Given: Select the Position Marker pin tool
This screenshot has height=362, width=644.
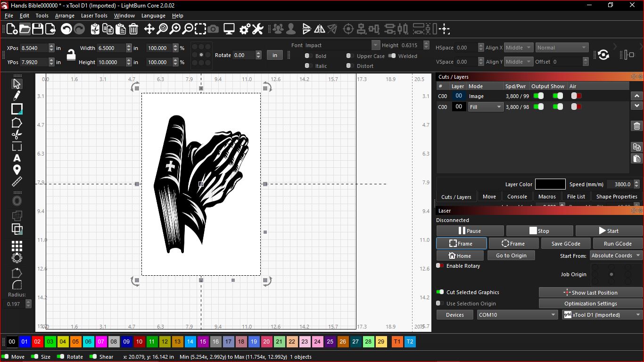Looking at the screenshot, I should coord(17,170).
